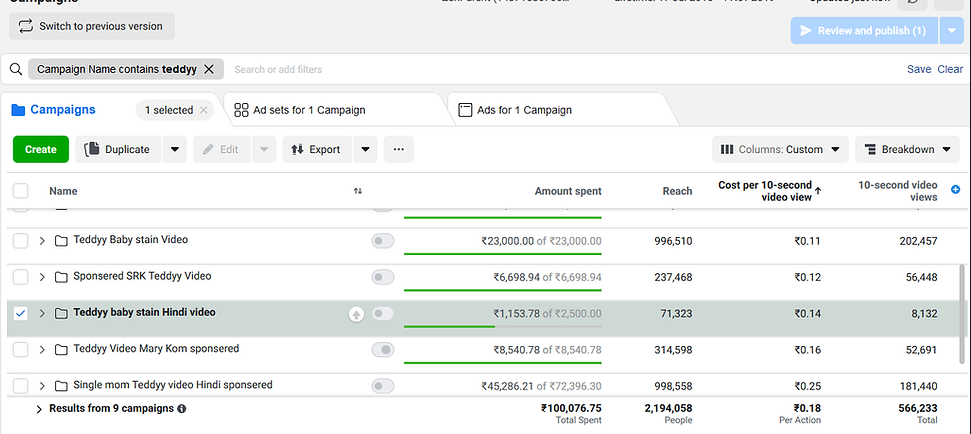
Task: Click the green Create button
Action: tap(41, 150)
